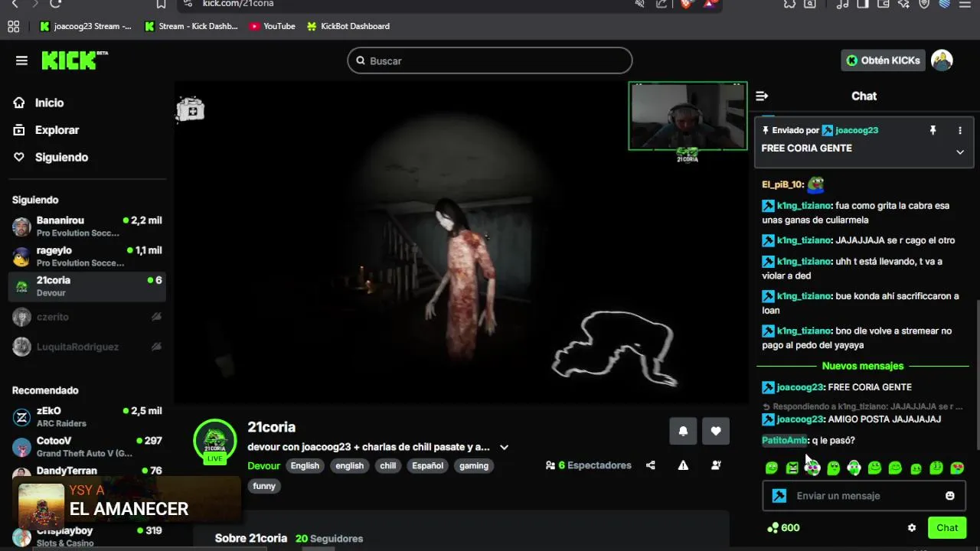Insert the angry green emote
The height and width of the screenshot is (551, 980).
click(x=792, y=468)
